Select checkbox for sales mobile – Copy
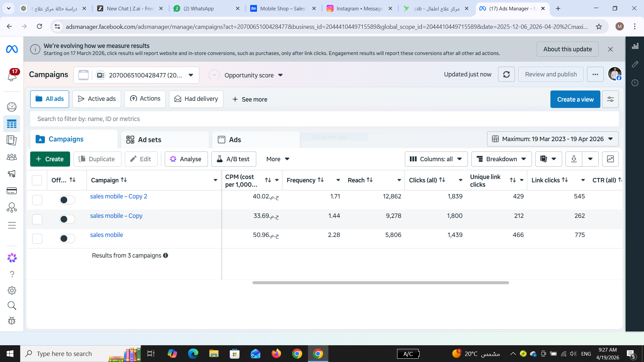 pyautogui.click(x=37, y=220)
